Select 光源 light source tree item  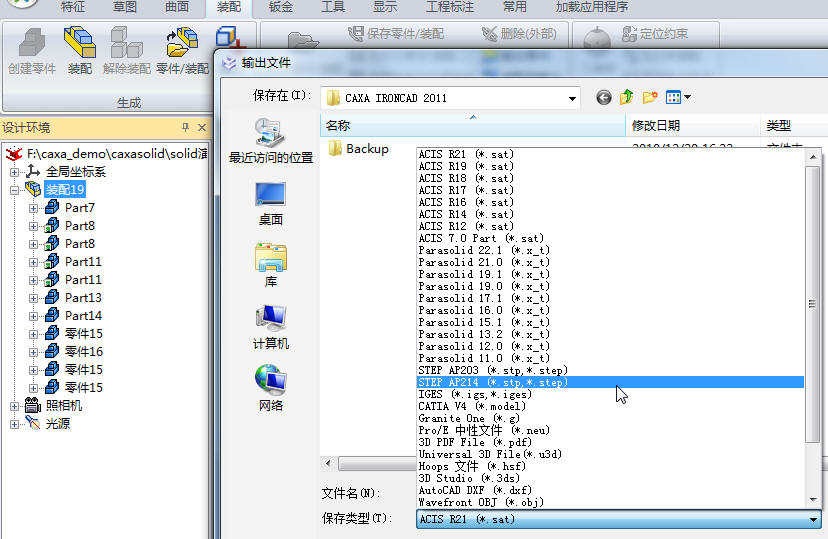(58, 423)
